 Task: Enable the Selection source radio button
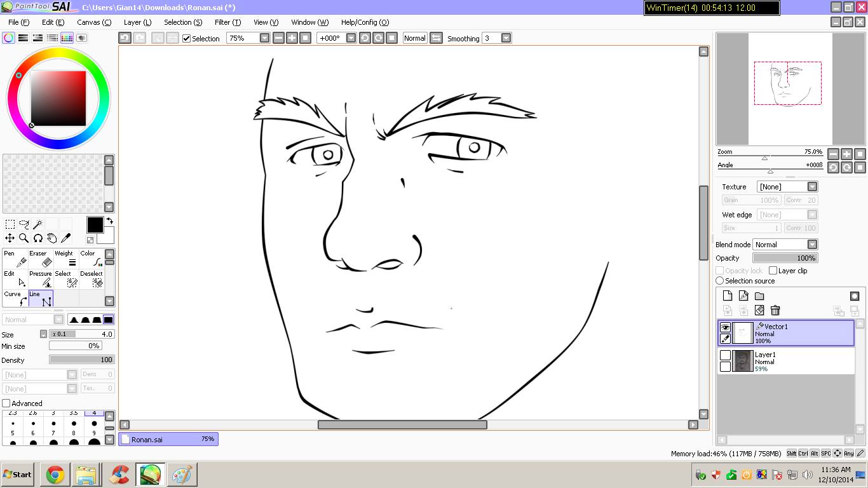pyautogui.click(x=720, y=281)
